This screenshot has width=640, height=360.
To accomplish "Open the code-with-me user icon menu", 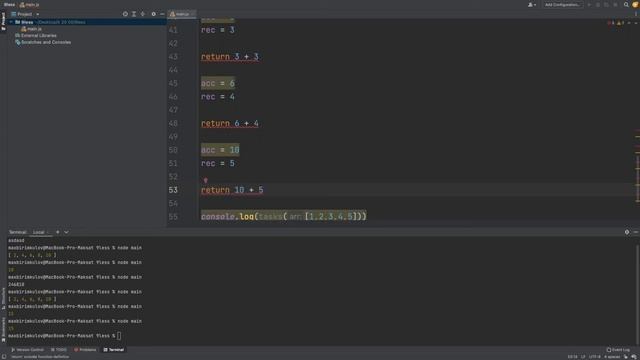I will tap(532, 4).
